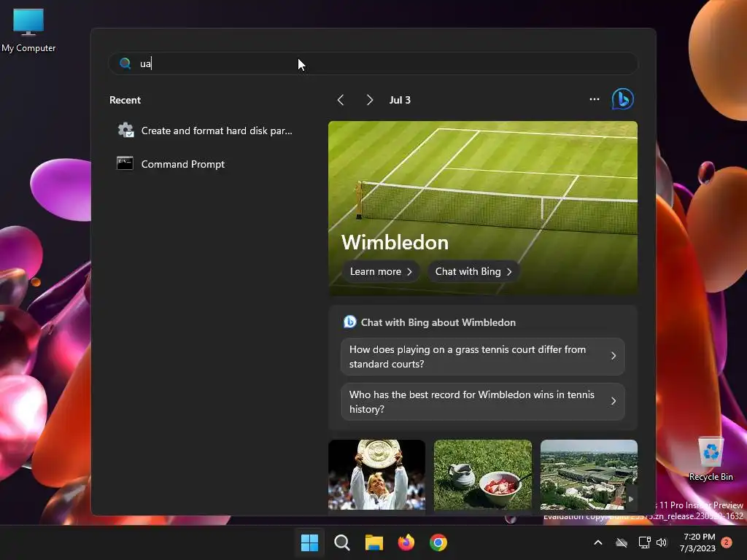Click the Command Prompt icon in Recent
This screenshot has width=747, height=560.
(x=125, y=163)
